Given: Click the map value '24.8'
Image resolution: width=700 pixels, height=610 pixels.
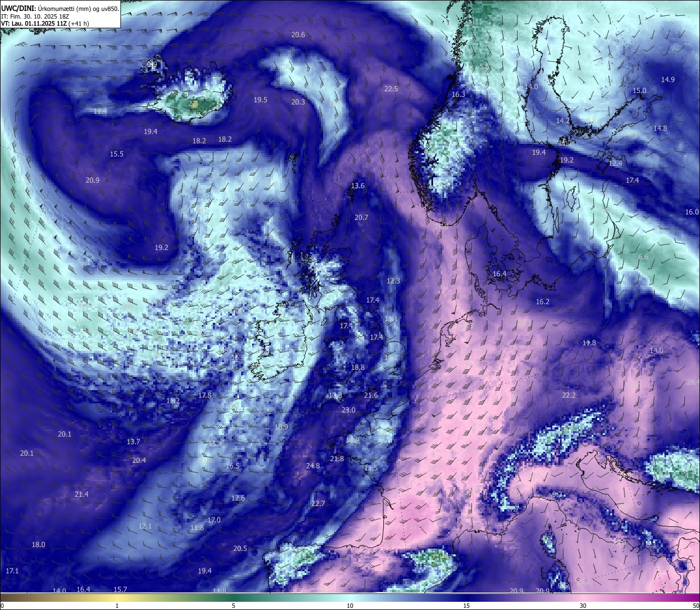Looking at the screenshot, I should tap(313, 466).
